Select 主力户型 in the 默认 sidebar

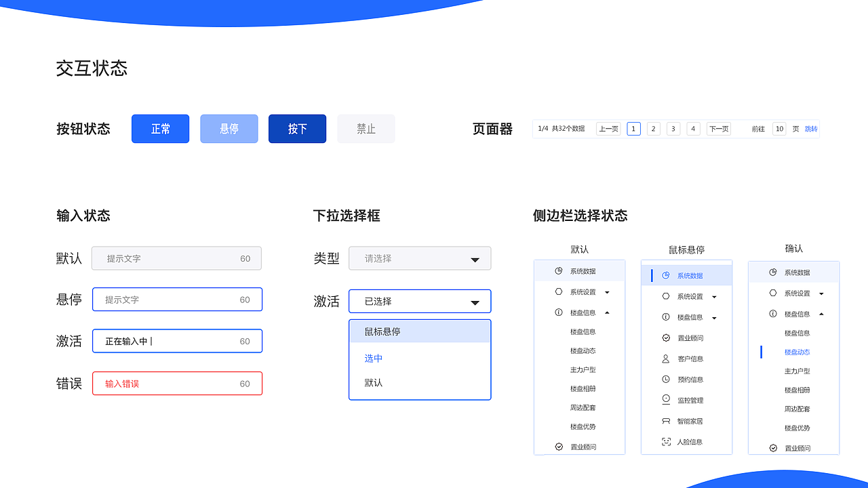(583, 370)
